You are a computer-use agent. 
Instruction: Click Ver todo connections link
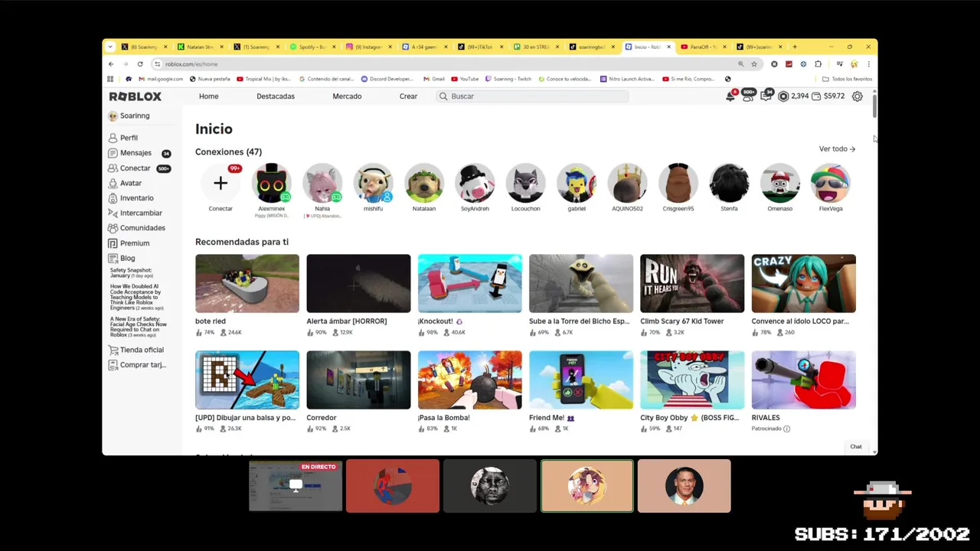click(837, 148)
